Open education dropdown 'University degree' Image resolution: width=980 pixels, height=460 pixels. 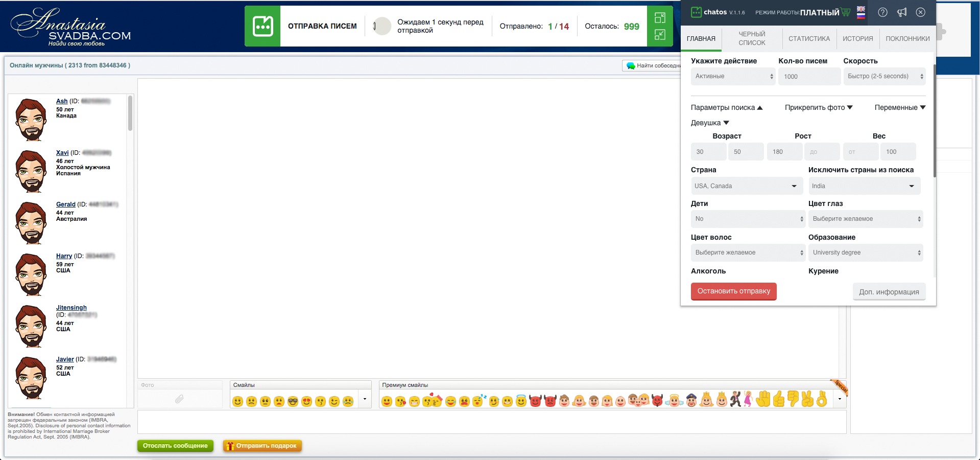tap(866, 252)
